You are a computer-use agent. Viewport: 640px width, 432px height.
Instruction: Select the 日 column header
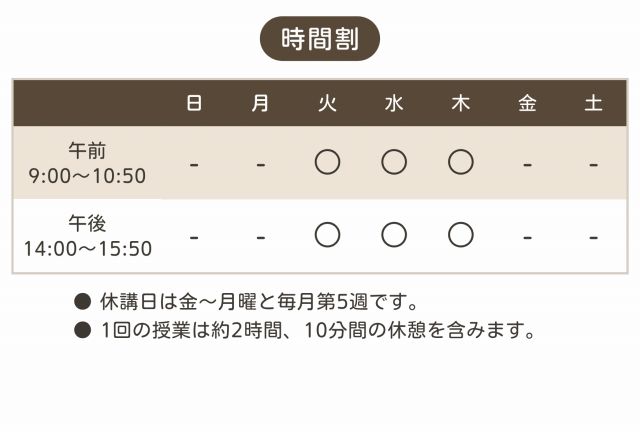(x=194, y=103)
